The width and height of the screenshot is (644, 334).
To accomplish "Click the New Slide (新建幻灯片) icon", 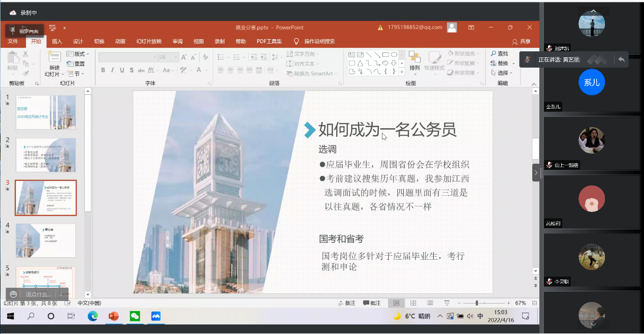I will point(54,57).
